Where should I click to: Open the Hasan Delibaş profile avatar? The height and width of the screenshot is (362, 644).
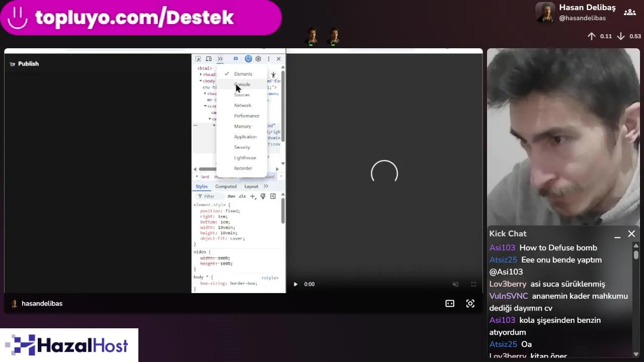[545, 13]
